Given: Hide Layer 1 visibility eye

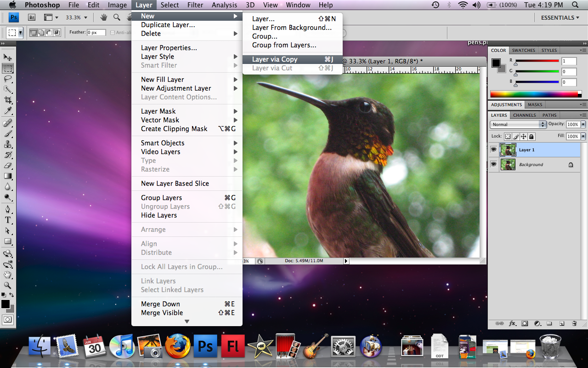Looking at the screenshot, I should point(493,150).
